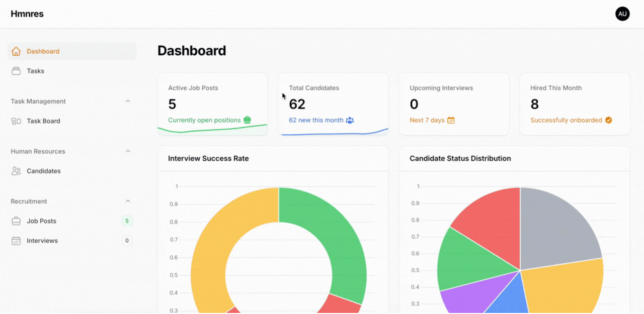Collapse the Recruitment section

tap(128, 201)
